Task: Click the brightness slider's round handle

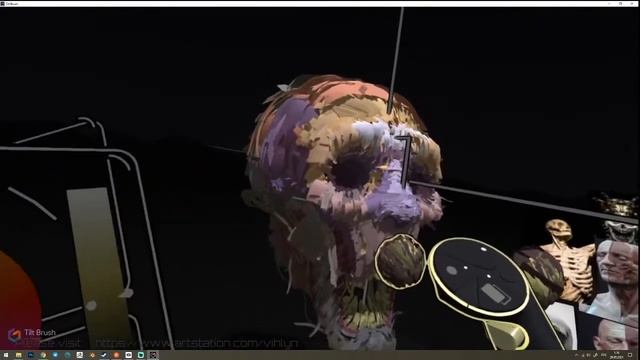Action: pyautogui.click(x=91, y=305)
